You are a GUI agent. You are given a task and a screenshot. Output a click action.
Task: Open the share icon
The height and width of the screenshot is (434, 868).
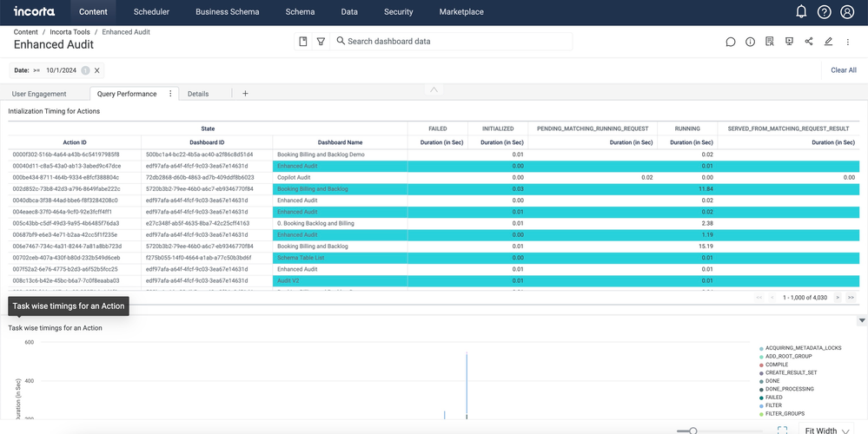pos(809,42)
